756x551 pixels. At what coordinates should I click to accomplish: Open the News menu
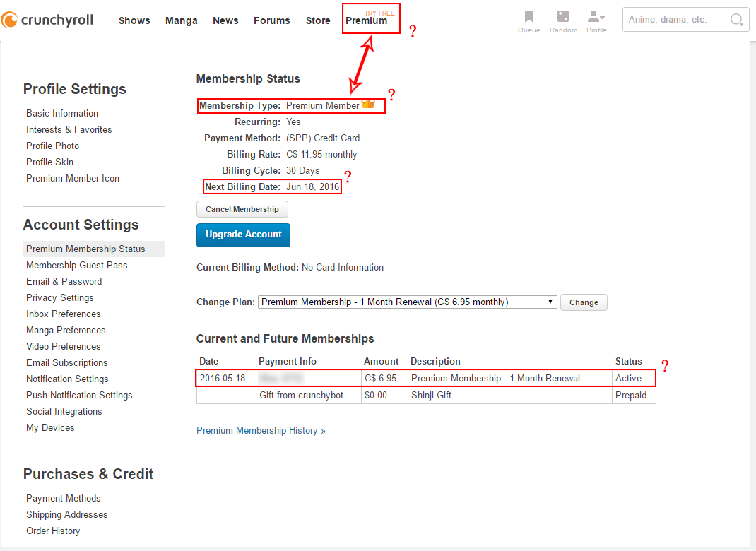tap(225, 20)
